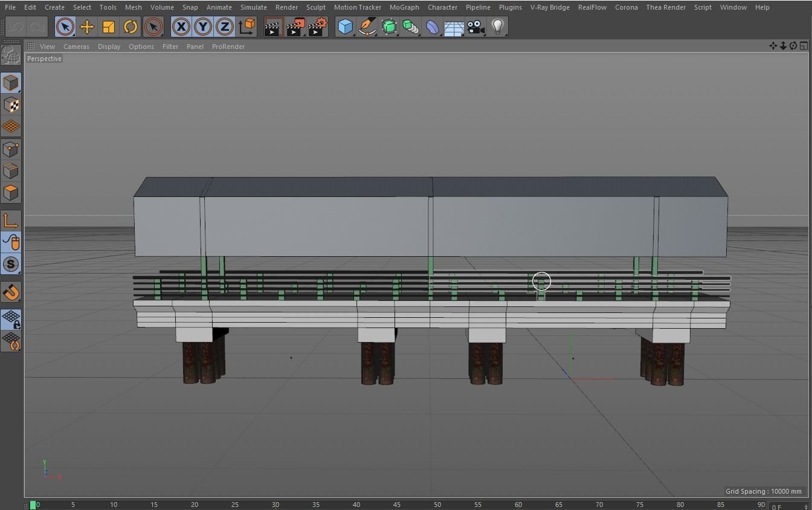Open the viewport Panel menu
Screen dimensions: 812x510
click(x=195, y=47)
